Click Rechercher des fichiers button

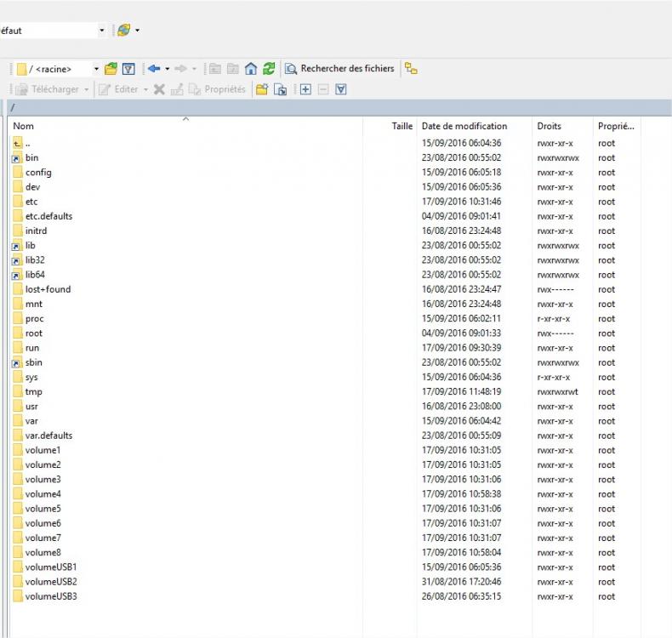coord(340,69)
